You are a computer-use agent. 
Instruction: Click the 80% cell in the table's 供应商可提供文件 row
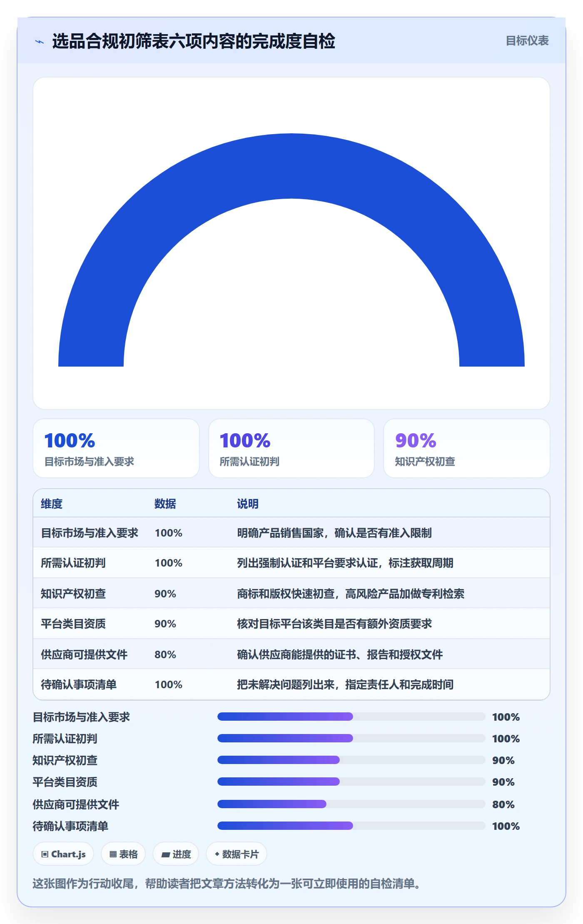pos(165,654)
